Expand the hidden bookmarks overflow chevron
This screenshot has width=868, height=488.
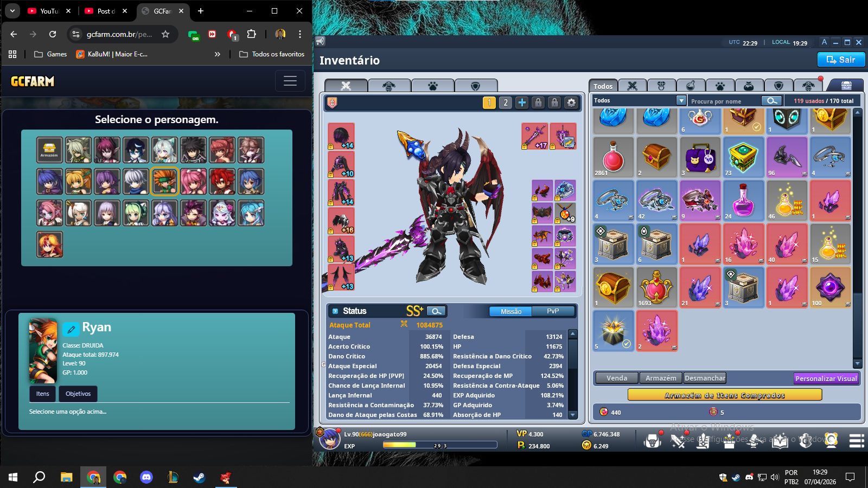point(218,54)
